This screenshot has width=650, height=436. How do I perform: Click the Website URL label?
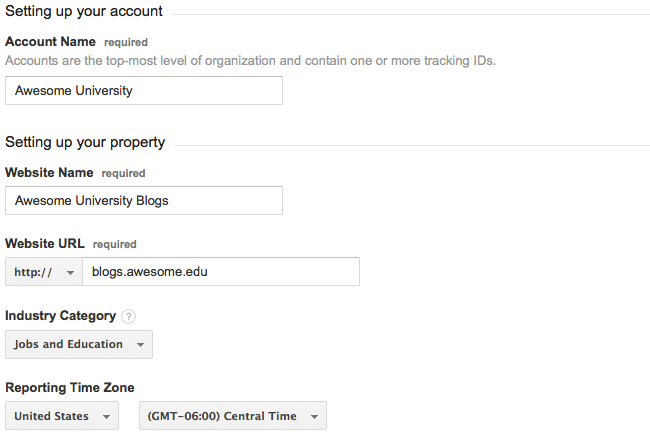(x=45, y=244)
